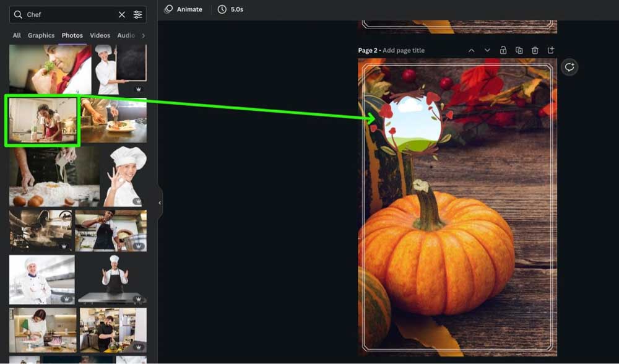619x364 pixels.
Task: Click the Animate circles icon
Action: (x=168, y=9)
